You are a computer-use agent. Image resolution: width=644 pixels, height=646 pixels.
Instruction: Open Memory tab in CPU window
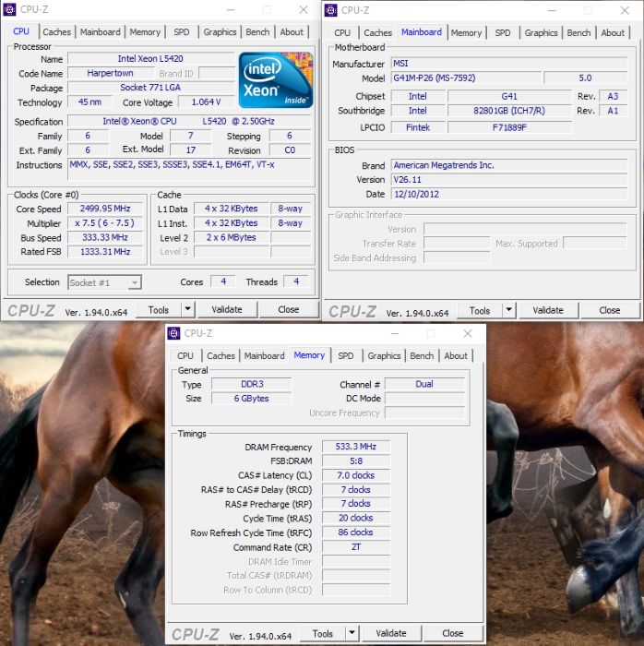[145, 32]
